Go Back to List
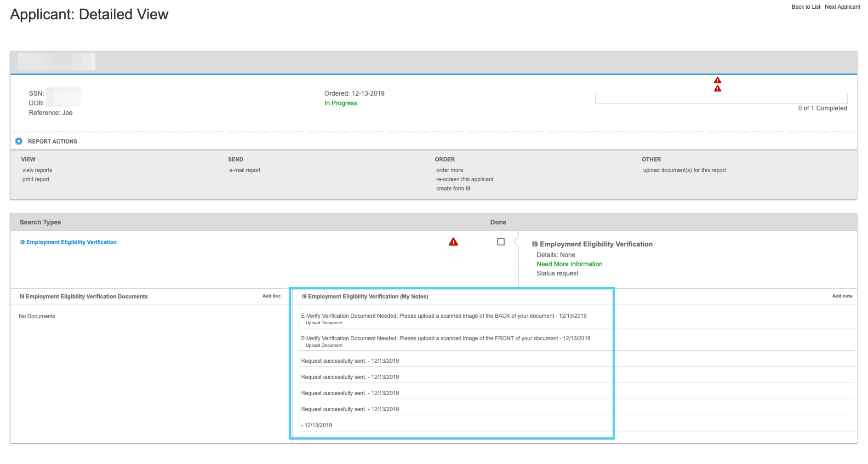Image resolution: width=868 pixels, height=464 pixels. 806,7
